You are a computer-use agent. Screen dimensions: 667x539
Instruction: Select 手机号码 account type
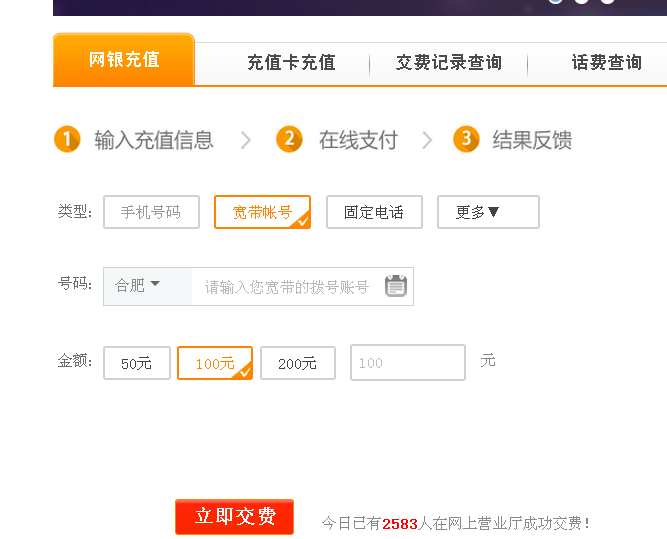pyautogui.click(x=151, y=212)
